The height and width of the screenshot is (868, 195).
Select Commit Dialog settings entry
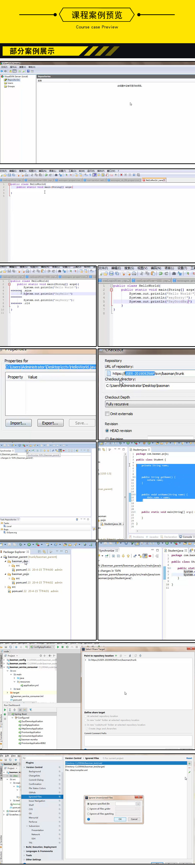(x=36, y=780)
